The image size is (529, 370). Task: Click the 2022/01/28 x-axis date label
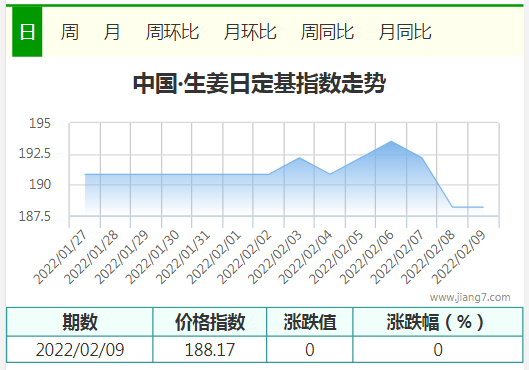click(91, 257)
